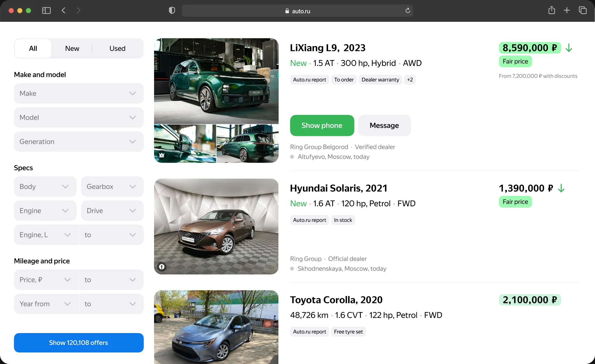Image resolution: width=595 pixels, height=364 pixels.
Task: Click the Dealer warranty tag
Action: (380, 80)
